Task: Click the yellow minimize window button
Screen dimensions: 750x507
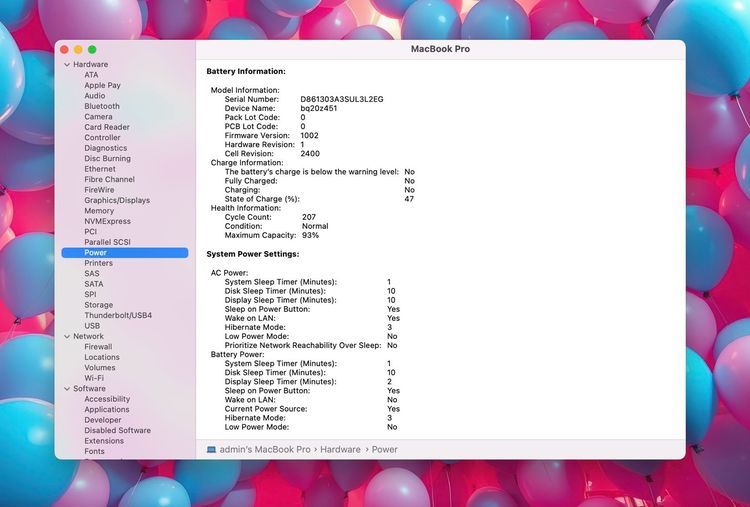Action: click(78, 50)
